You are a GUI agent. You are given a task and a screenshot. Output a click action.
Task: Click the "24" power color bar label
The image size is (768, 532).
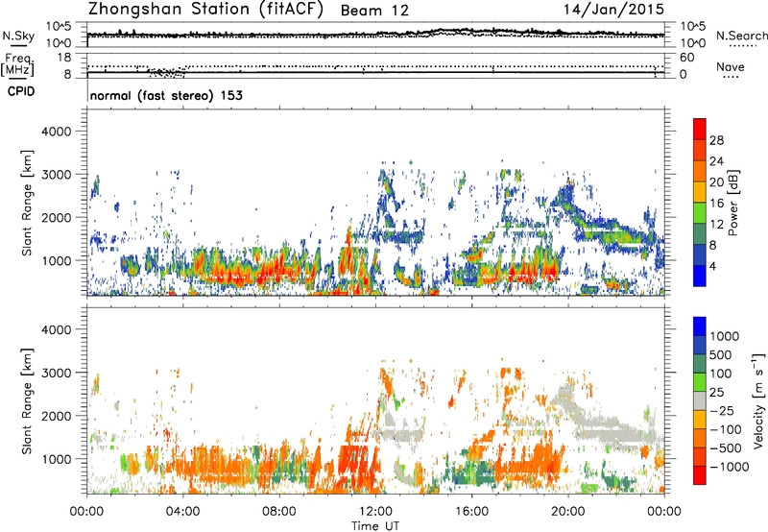(x=716, y=161)
